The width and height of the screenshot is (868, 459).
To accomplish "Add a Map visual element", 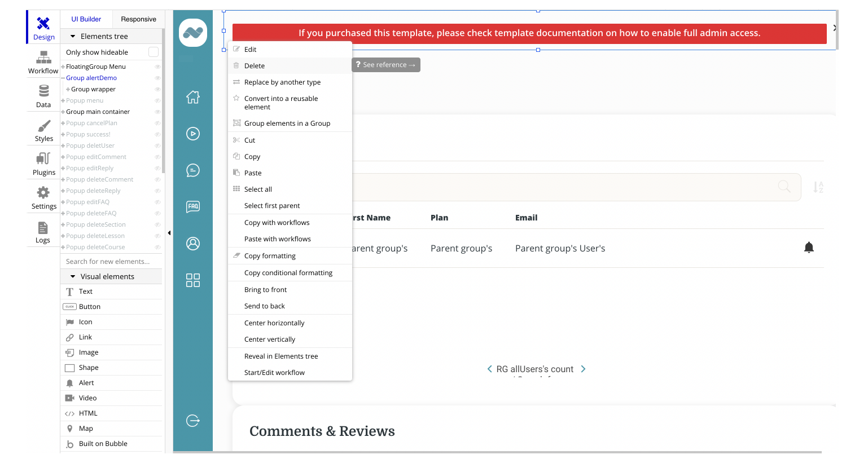I will (111, 429).
